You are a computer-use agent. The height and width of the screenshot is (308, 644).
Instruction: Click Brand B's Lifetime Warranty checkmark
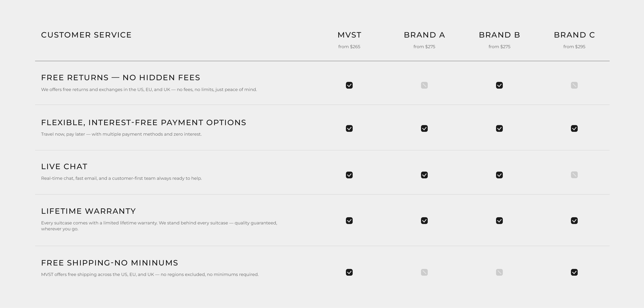pos(499,221)
